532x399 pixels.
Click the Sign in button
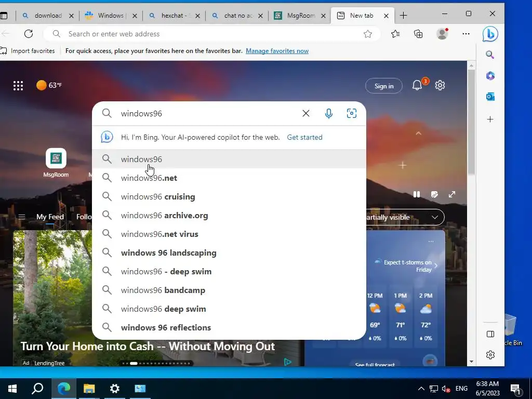[384, 86]
